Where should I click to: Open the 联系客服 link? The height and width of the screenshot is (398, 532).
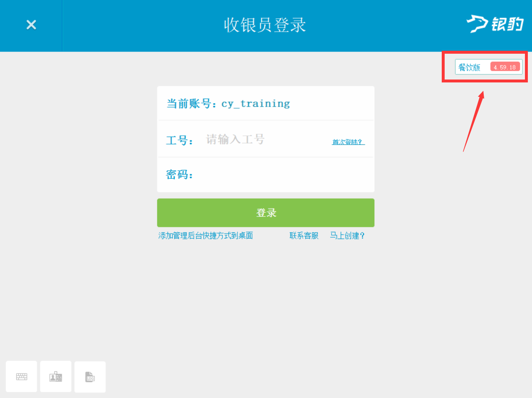tap(304, 236)
